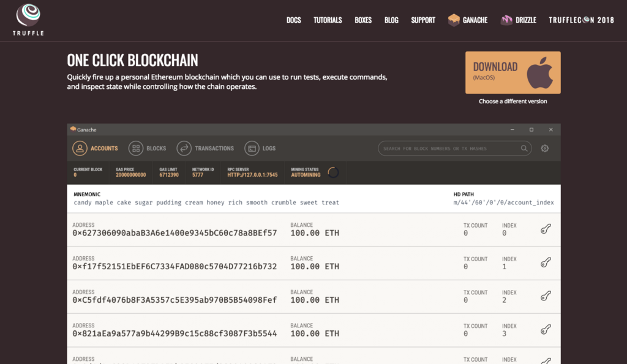Select the Accounts tab icon

point(80,148)
